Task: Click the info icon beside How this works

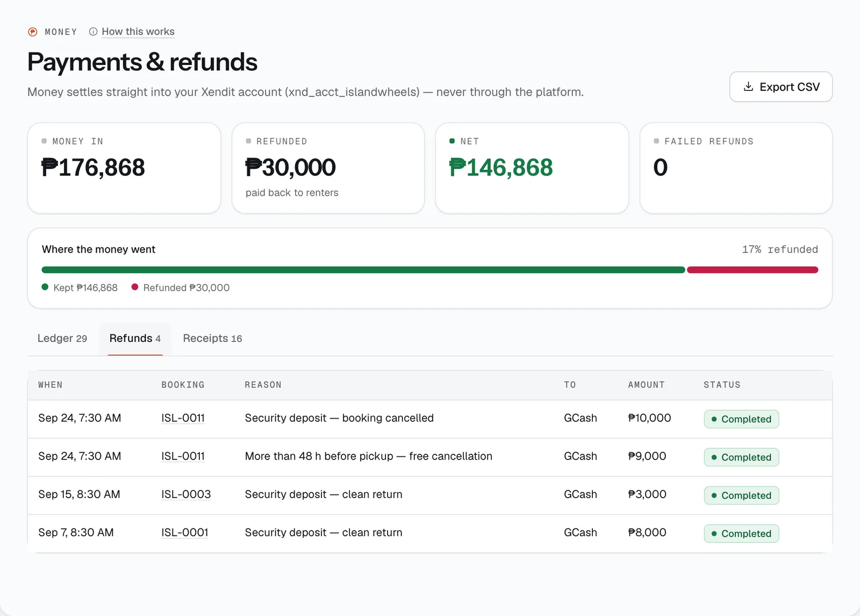Action: point(93,32)
